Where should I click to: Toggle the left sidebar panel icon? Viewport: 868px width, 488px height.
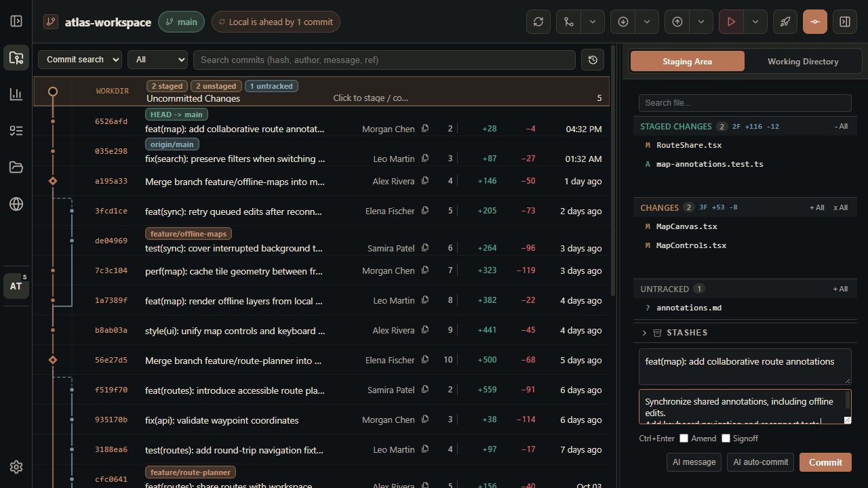16,21
